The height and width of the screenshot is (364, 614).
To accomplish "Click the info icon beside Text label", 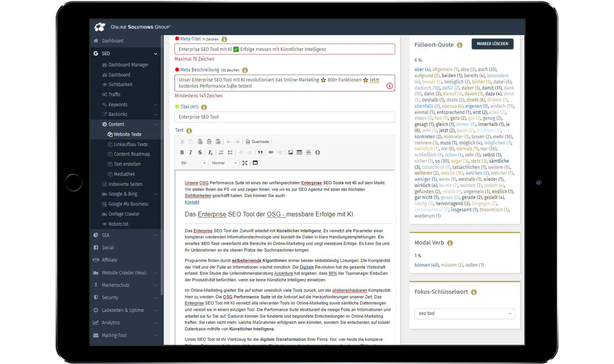I will (x=189, y=131).
